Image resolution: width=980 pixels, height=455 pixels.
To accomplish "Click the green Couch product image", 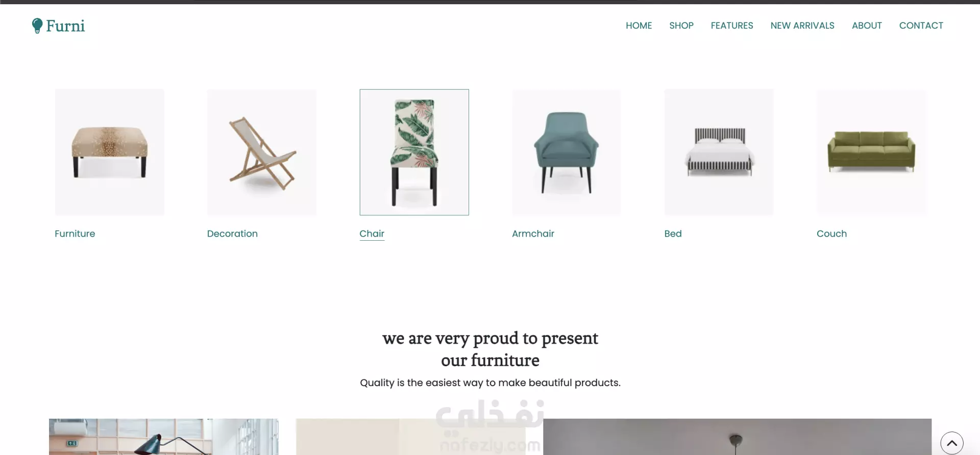I will pyautogui.click(x=871, y=152).
